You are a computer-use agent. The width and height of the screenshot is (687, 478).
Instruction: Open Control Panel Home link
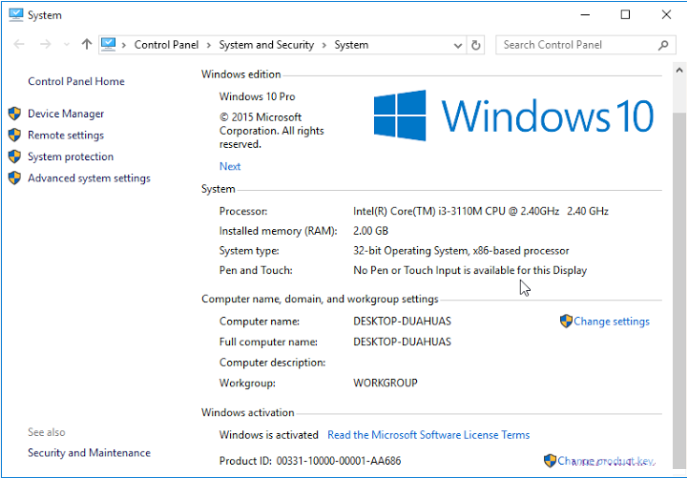pos(76,81)
